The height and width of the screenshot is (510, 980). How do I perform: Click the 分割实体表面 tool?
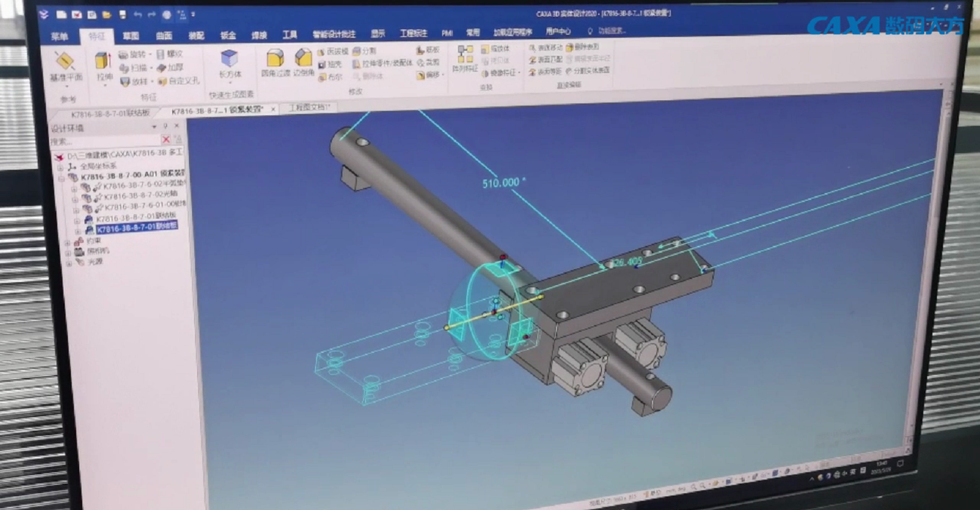(x=588, y=70)
